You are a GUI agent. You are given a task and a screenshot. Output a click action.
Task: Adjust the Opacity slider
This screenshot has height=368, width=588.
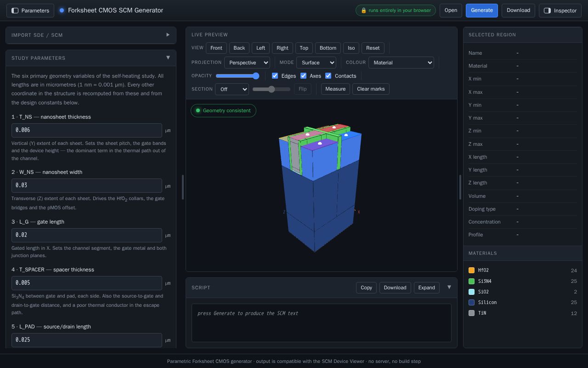[237, 76]
